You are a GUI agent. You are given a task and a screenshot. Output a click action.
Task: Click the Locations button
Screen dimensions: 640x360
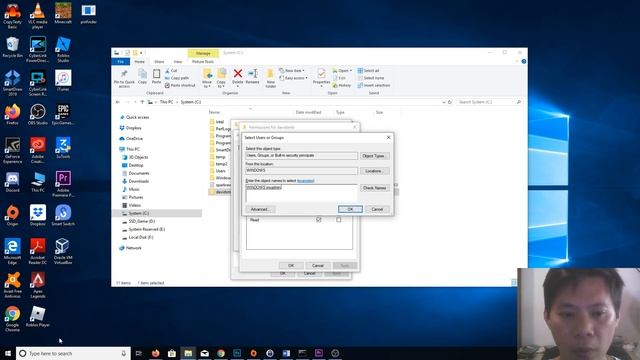[x=374, y=171]
